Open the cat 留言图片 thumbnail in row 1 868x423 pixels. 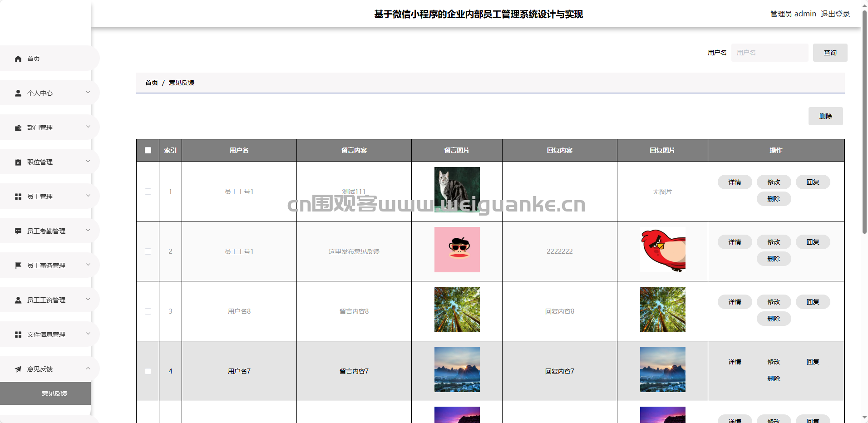pyautogui.click(x=457, y=190)
